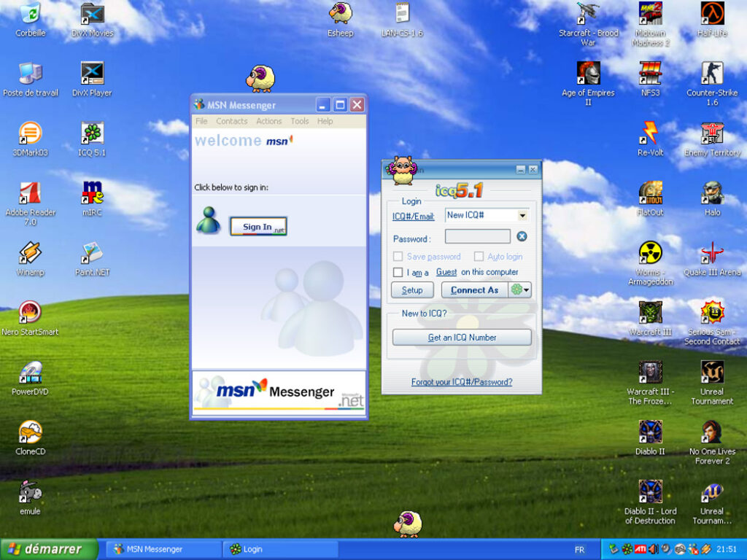Click the Connect As button

pyautogui.click(x=474, y=289)
